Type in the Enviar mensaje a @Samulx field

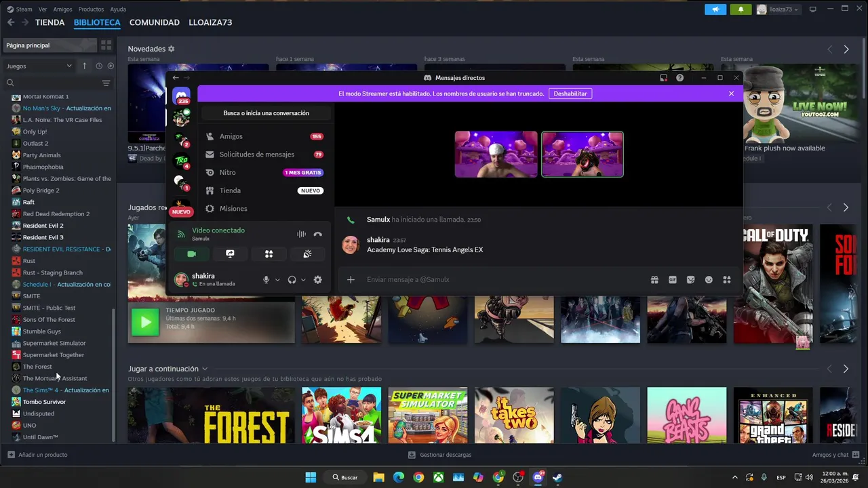[x=502, y=279]
